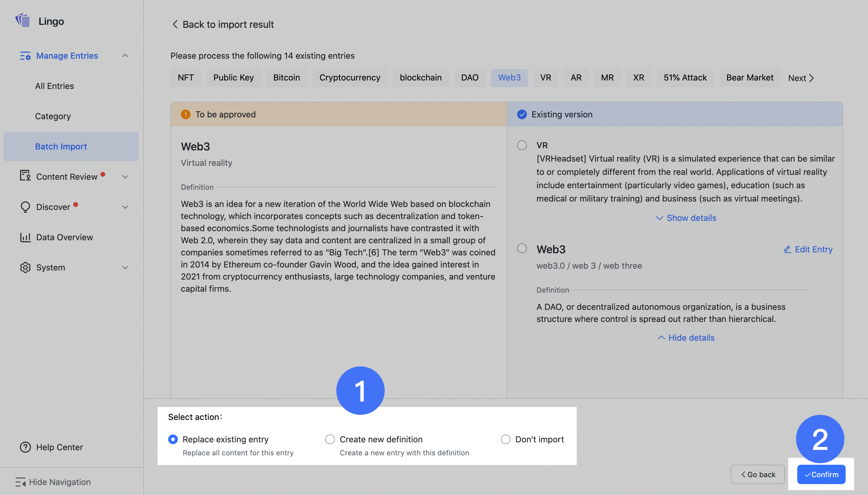Switch to the Cryptocurrency entry tab

click(x=350, y=78)
